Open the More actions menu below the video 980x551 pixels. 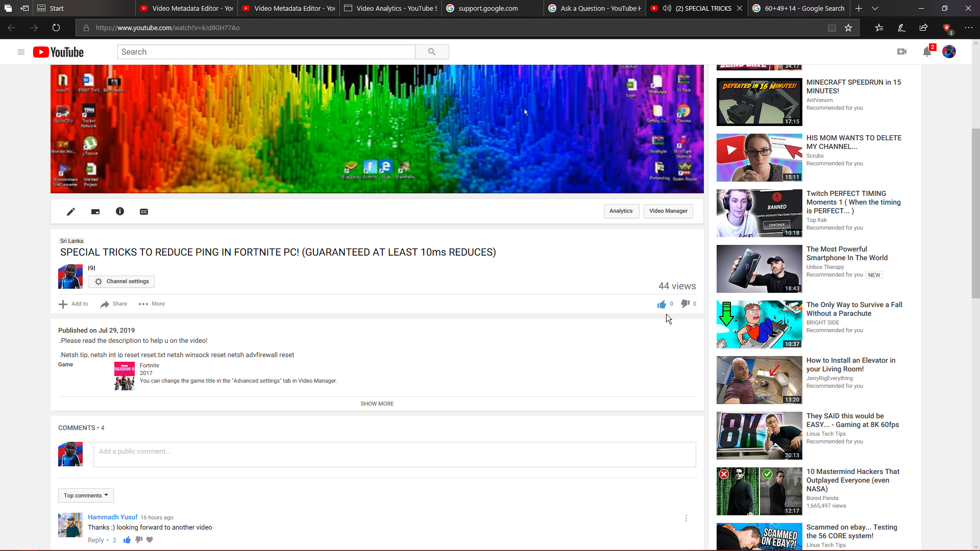152,304
